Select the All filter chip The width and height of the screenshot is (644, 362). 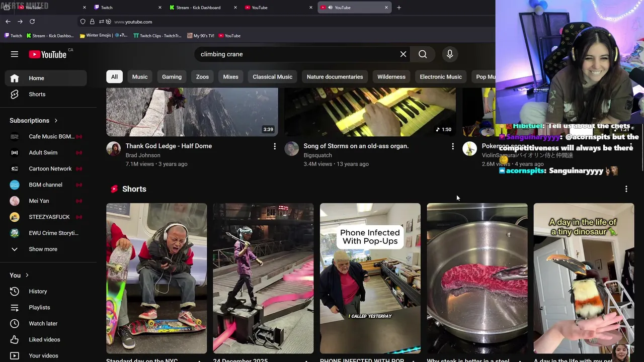114,77
